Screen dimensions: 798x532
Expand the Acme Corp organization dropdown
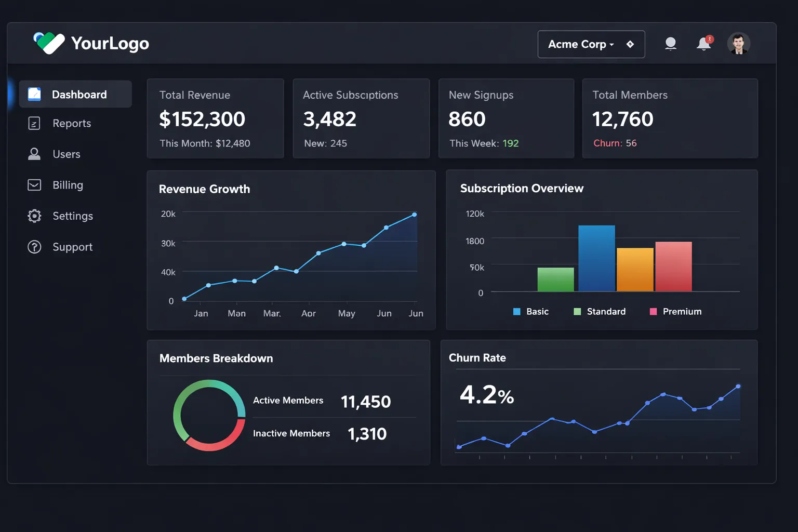click(581, 44)
